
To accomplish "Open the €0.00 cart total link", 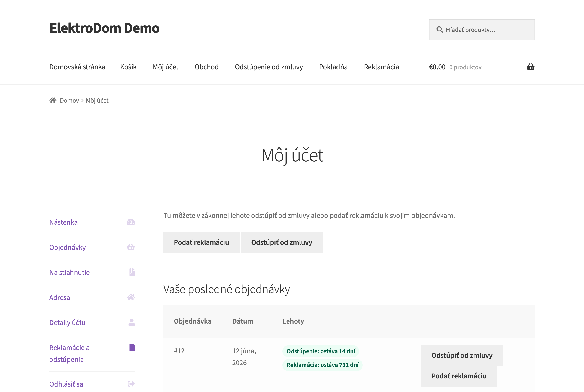I will coord(437,67).
